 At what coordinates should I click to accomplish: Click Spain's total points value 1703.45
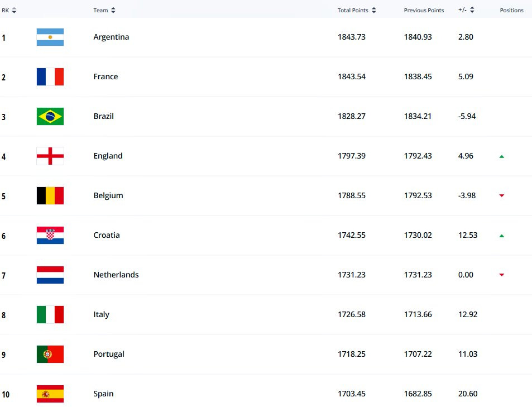(x=352, y=394)
